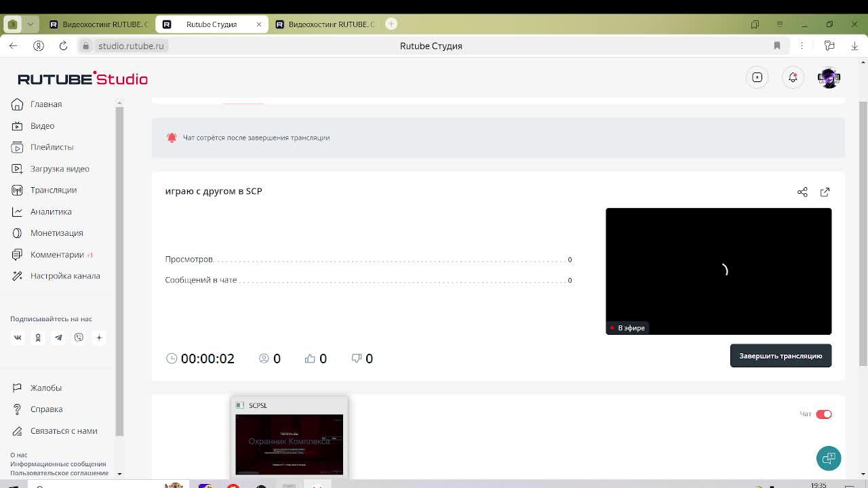Viewport: 868px width, 488px height.
Task: Click the Жалобы flag icon
Action: click(17, 388)
